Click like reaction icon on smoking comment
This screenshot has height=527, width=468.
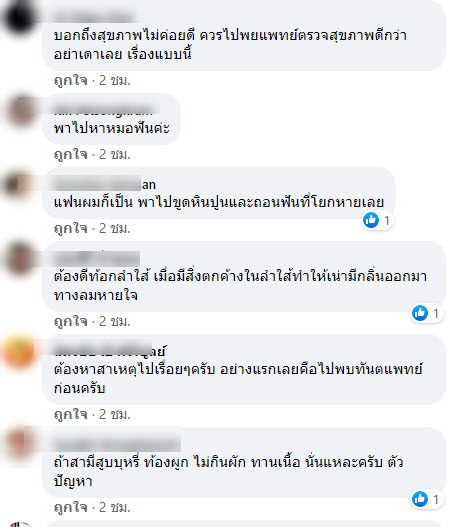tap(420, 499)
